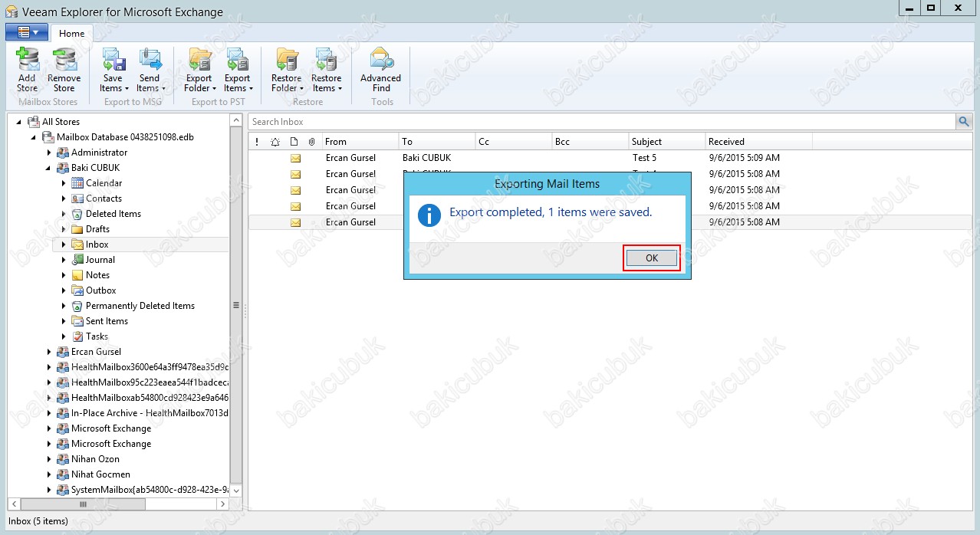980x535 pixels.
Task: Click the Remove Store ribbon icon
Action: coord(64,69)
